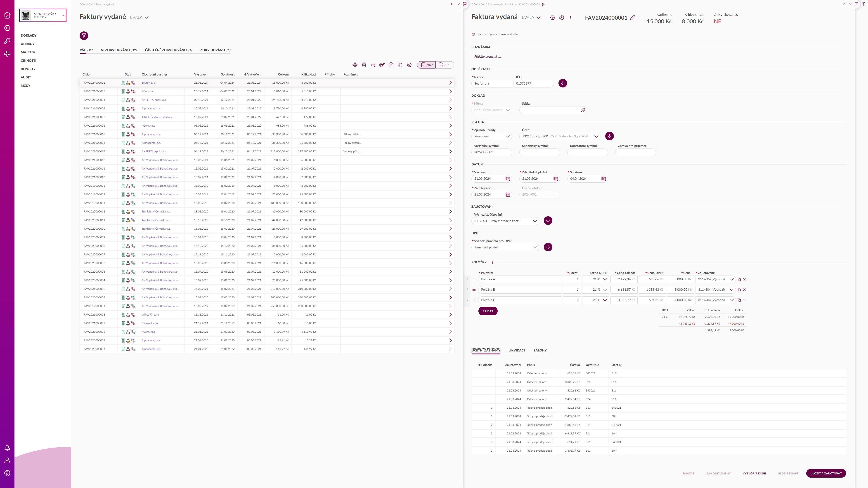This screenshot has width=868, height=488.
Task: Click the Specifický symbol input field
Action: (539, 152)
